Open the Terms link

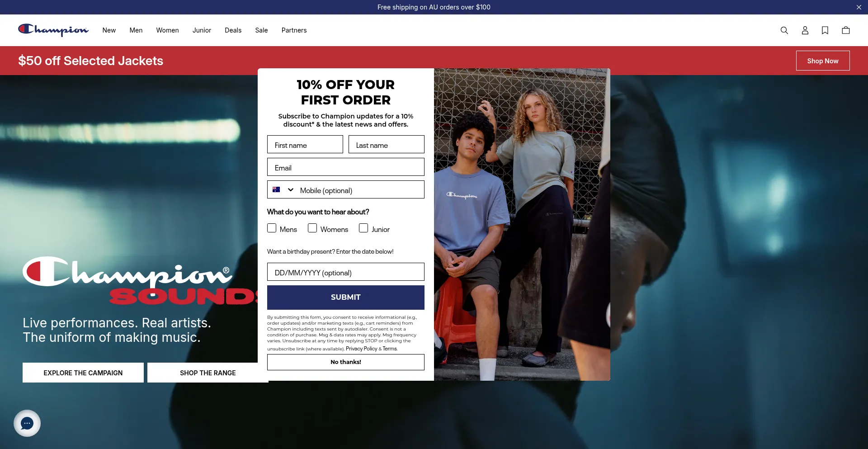[x=390, y=349]
